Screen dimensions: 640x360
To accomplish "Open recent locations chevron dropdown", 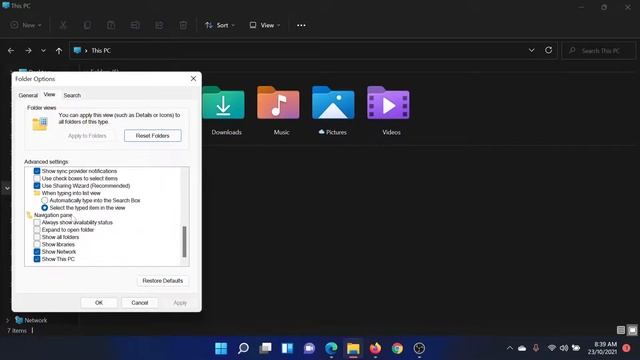I will tap(43, 51).
